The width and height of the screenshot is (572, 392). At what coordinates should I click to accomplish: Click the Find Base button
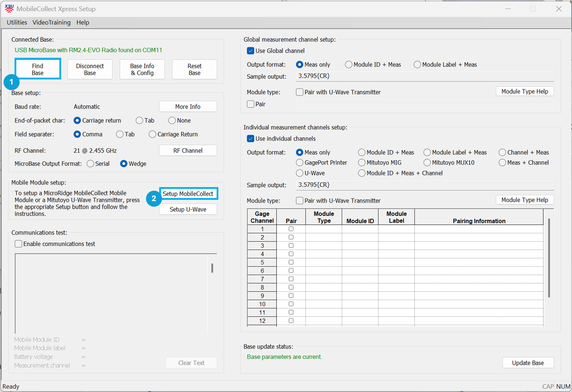click(x=38, y=69)
